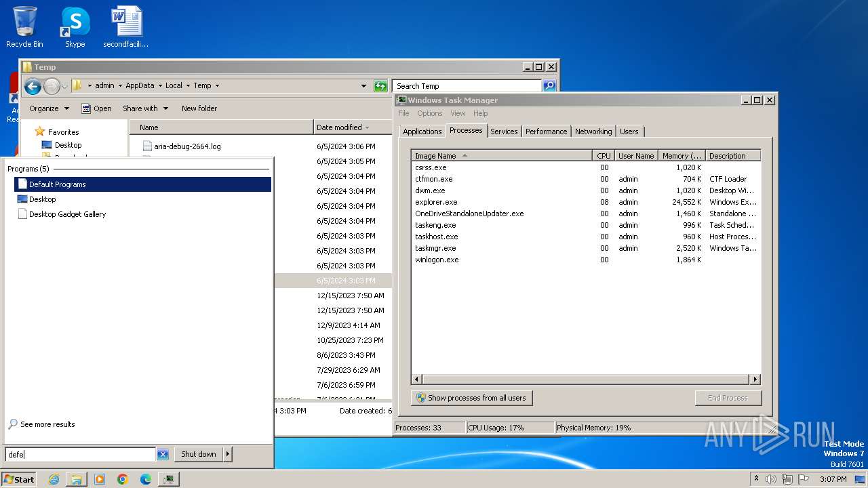Click the refresh icon beside address bar
Viewport: 868px width, 488px height.
tap(380, 86)
